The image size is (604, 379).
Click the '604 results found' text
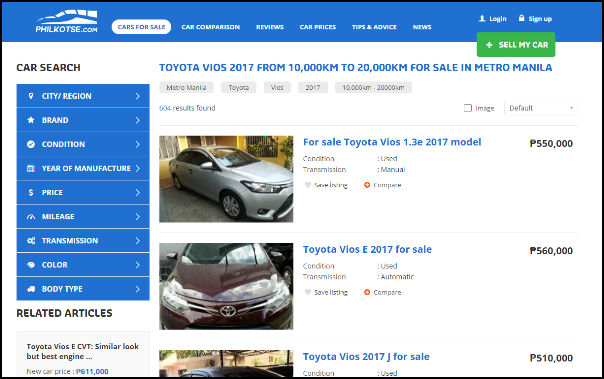point(187,108)
